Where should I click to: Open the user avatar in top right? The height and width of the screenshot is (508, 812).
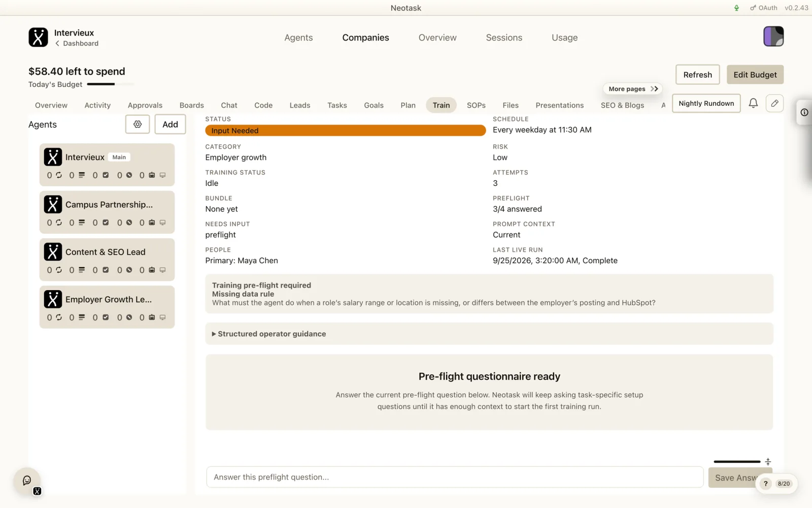coord(773,37)
